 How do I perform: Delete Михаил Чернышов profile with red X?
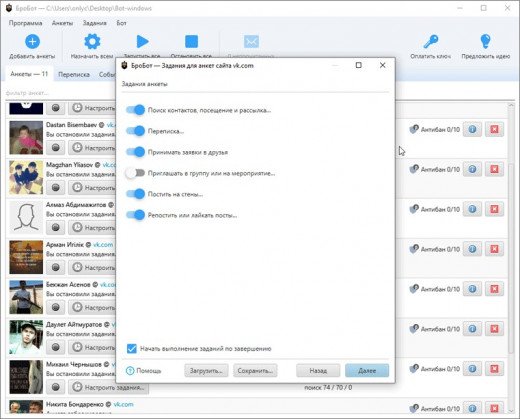[494, 369]
